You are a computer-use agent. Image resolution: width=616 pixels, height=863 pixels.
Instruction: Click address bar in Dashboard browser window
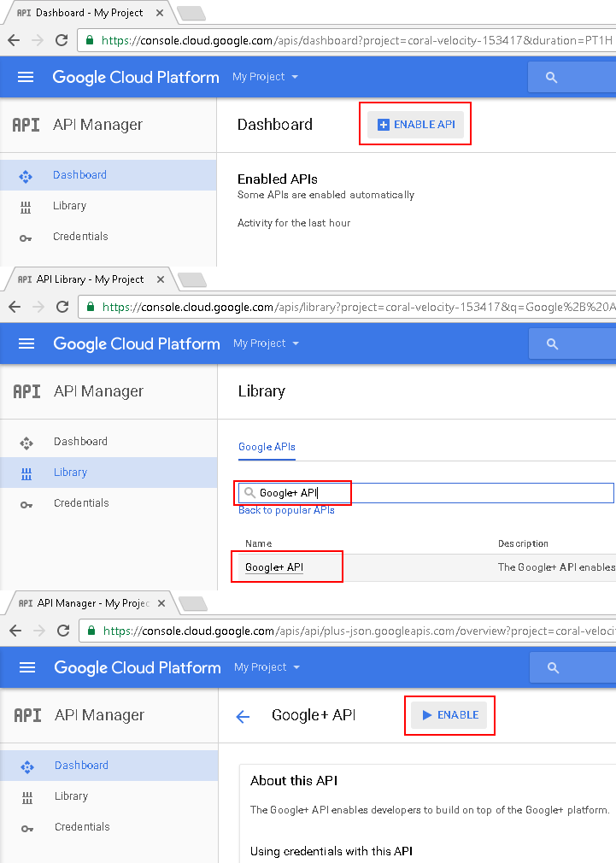[347, 40]
